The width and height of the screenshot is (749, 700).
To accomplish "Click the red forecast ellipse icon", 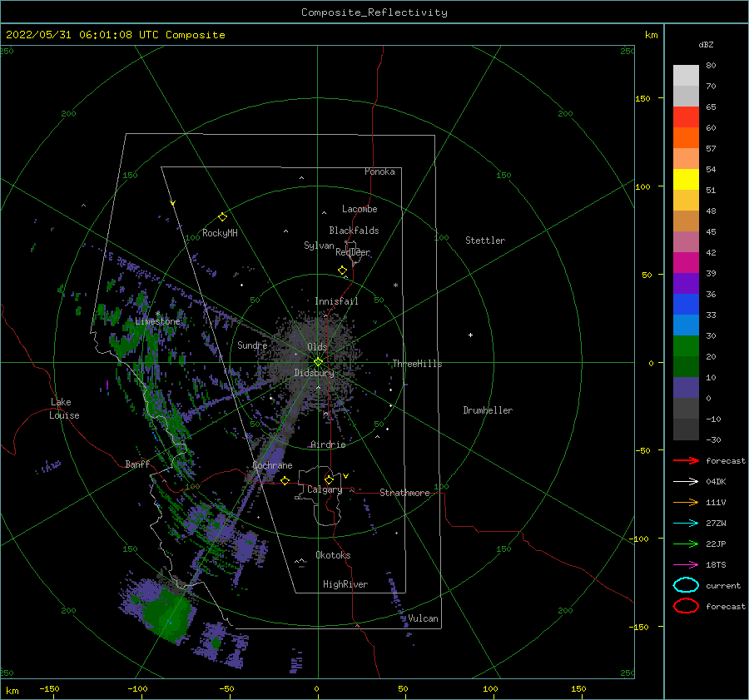I will (x=686, y=606).
